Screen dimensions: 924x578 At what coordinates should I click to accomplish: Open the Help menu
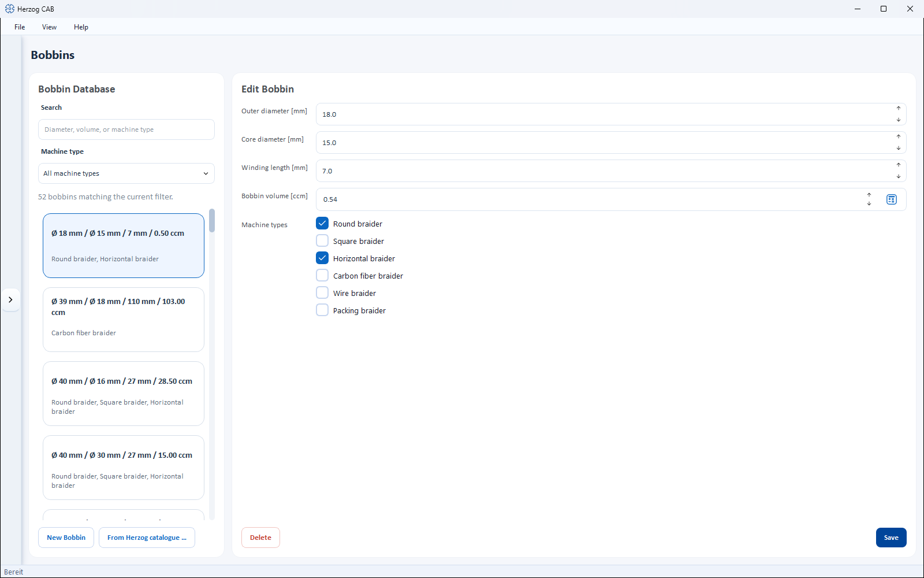[x=81, y=27]
